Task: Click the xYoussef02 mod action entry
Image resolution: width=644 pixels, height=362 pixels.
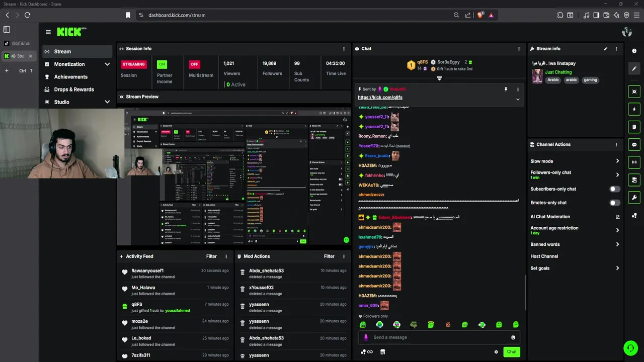Action: 293,291
